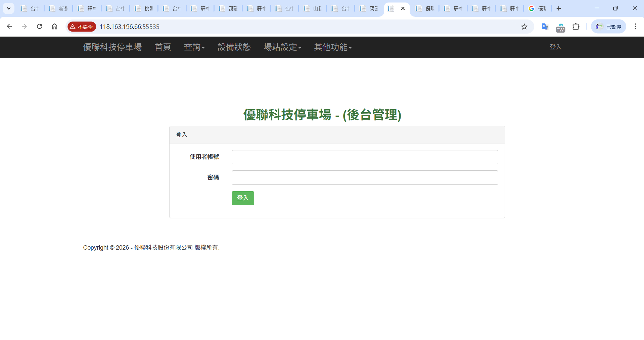The width and height of the screenshot is (644, 340).
Task: Go forward to the next page
Action: (24, 27)
